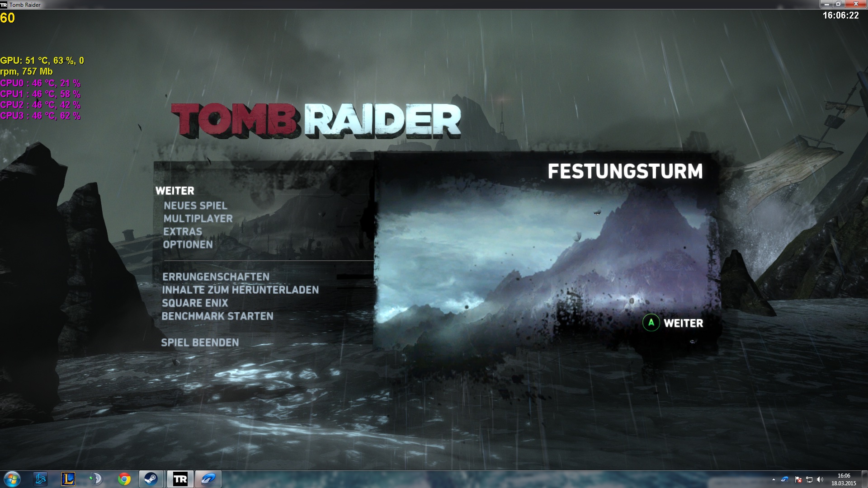Click the CPU2 : 46 °C, 42 % readout
The width and height of the screenshot is (868, 488).
coord(40,105)
